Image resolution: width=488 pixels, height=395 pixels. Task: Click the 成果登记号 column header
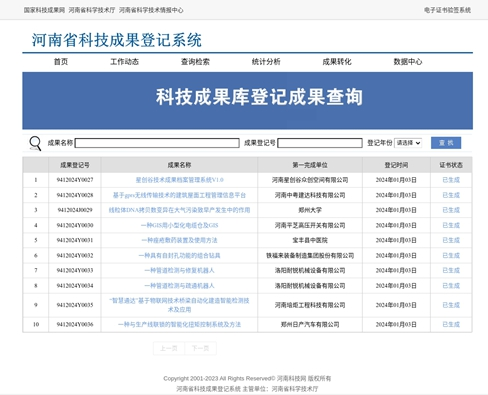point(75,165)
